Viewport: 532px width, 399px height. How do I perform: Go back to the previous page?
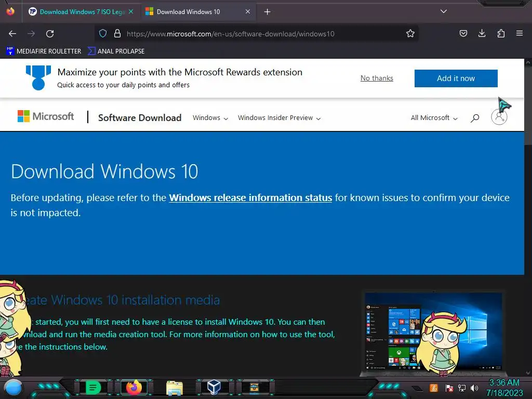12,34
